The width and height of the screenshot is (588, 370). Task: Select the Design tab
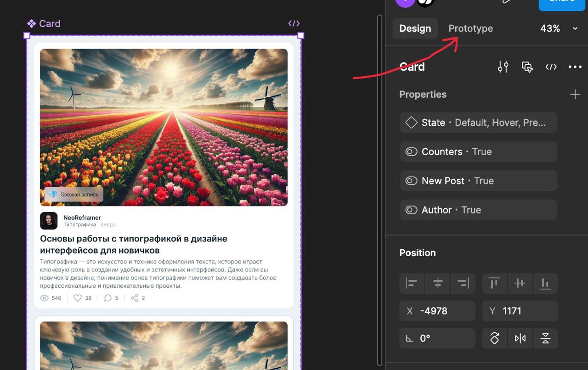(x=415, y=28)
